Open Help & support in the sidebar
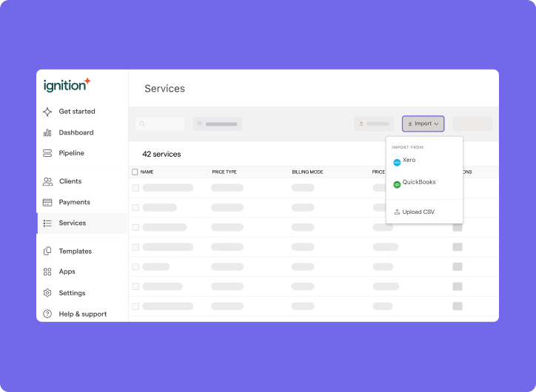This screenshot has height=392, width=536. [x=82, y=314]
